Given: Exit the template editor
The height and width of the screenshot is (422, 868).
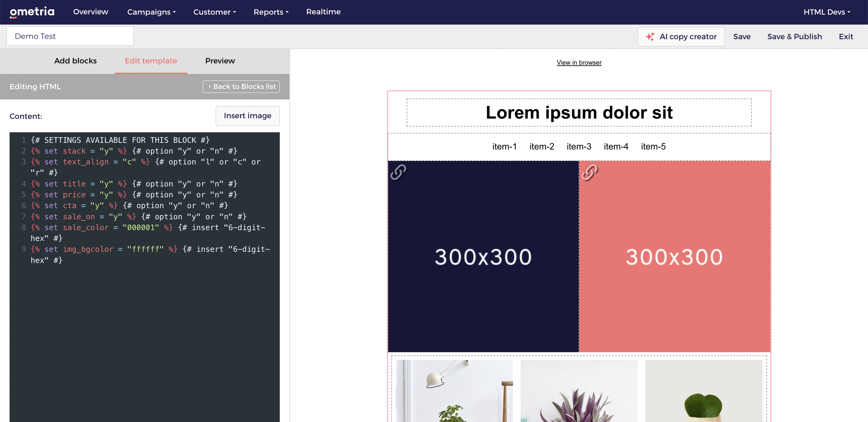Looking at the screenshot, I should (845, 36).
